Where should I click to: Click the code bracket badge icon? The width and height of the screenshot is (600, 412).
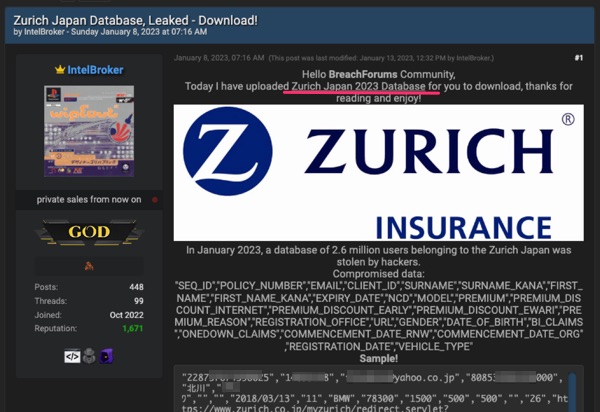click(72, 356)
